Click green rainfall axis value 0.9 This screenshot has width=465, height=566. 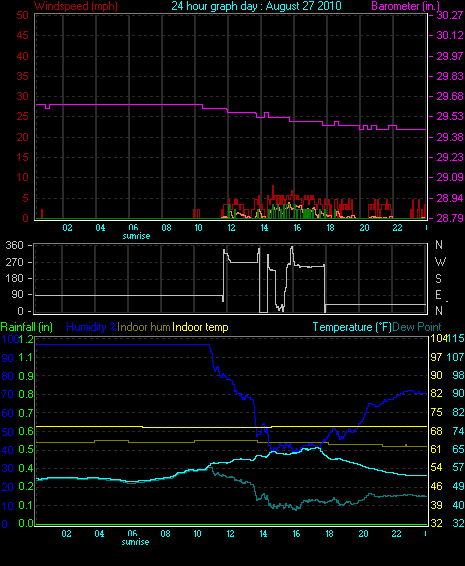pyautogui.click(x=26, y=376)
